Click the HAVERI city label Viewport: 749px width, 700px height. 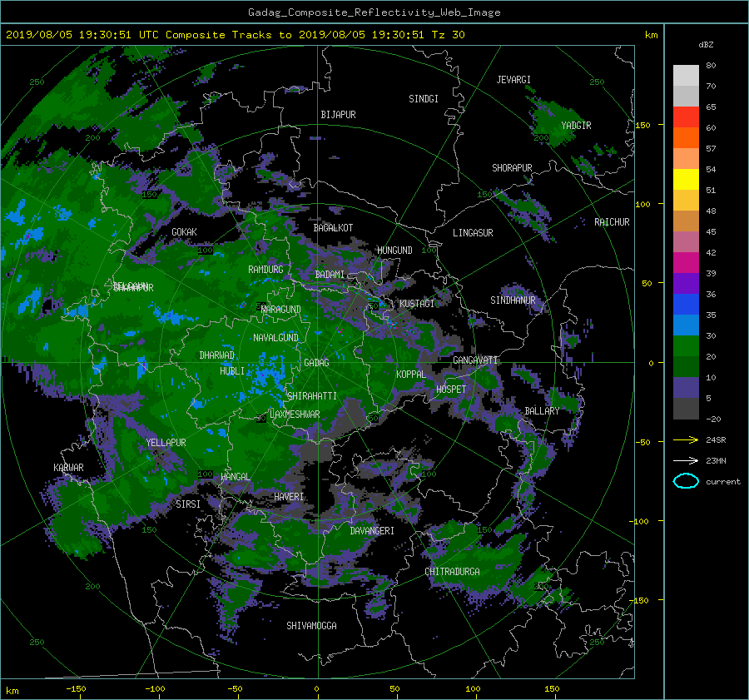[289, 498]
